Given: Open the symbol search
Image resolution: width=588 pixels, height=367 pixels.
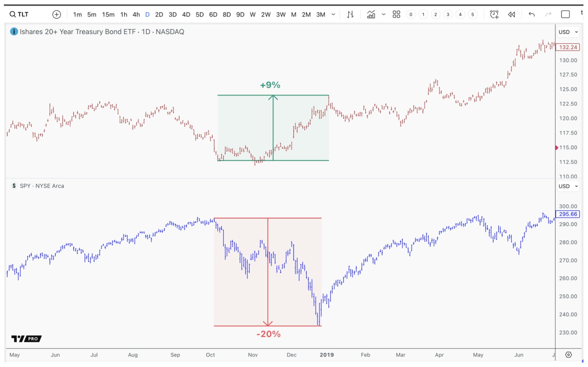Looking at the screenshot, I should [x=18, y=14].
